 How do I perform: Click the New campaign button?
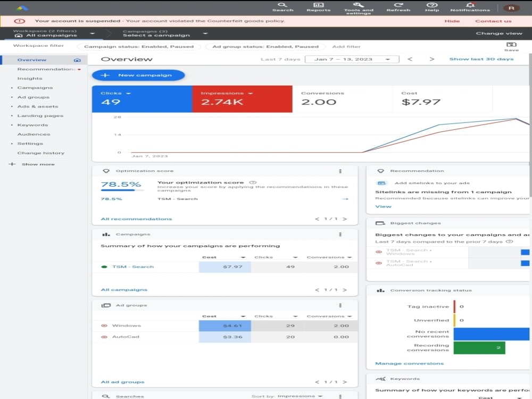[x=138, y=76]
